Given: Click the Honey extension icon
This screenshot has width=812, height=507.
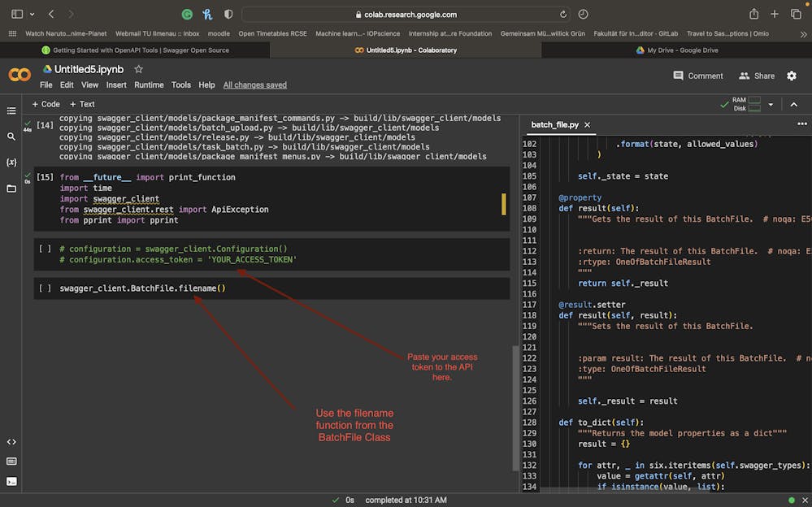Looking at the screenshot, I should point(207,15).
